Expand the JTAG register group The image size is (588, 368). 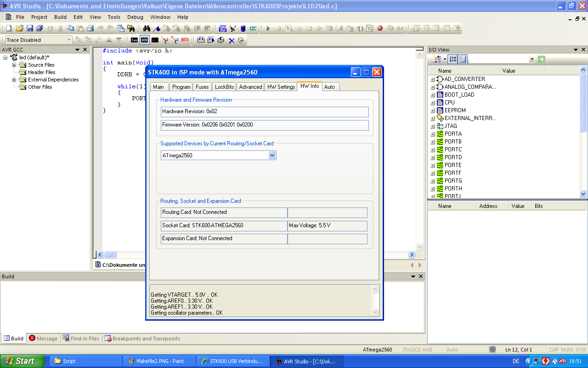[x=433, y=126]
